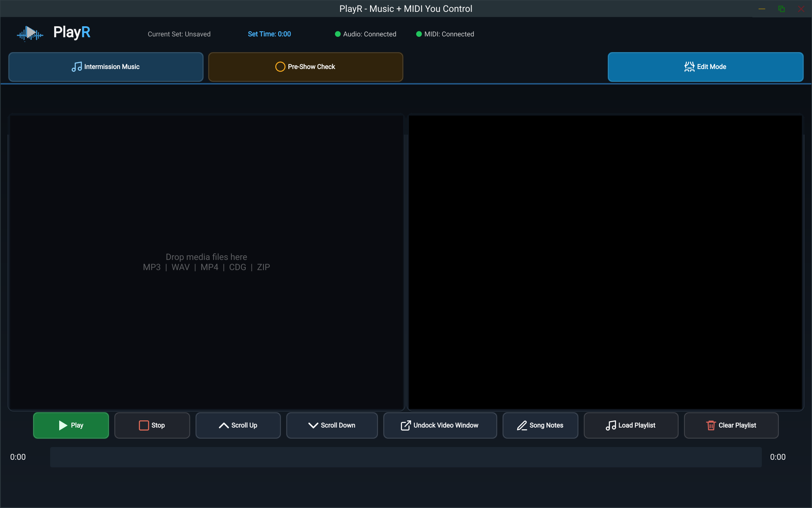Viewport: 812px width, 508px height.
Task: Click the Song Notes pencil icon
Action: (522, 425)
